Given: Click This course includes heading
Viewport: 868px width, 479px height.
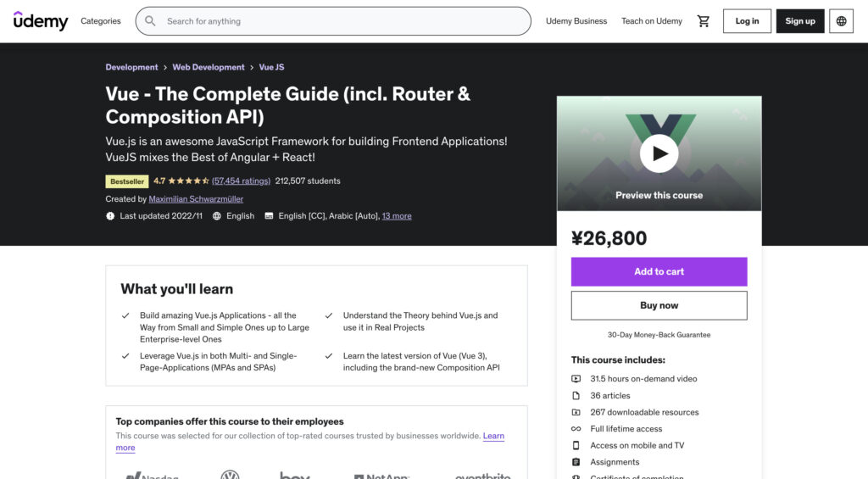Looking at the screenshot, I should (x=618, y=360).
